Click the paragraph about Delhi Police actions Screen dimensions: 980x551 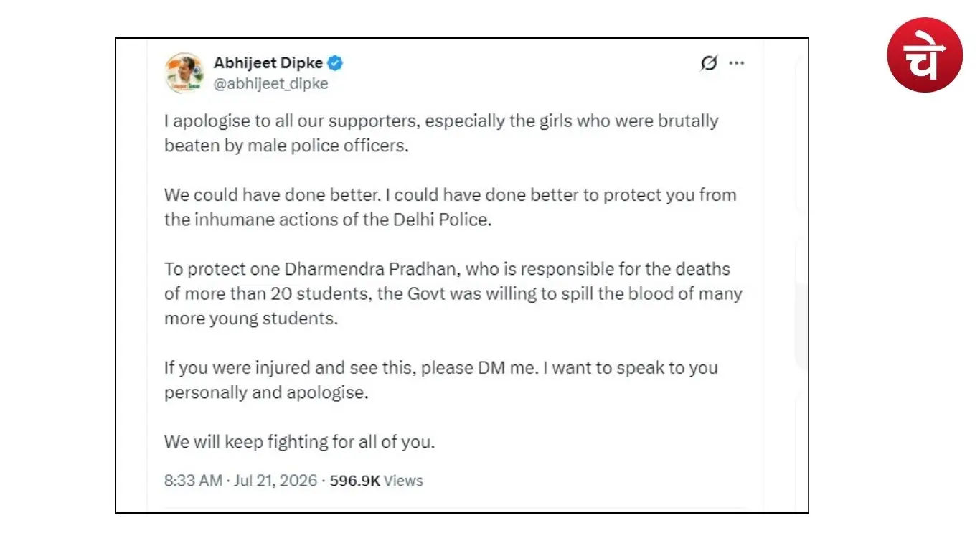coord(451,207)
